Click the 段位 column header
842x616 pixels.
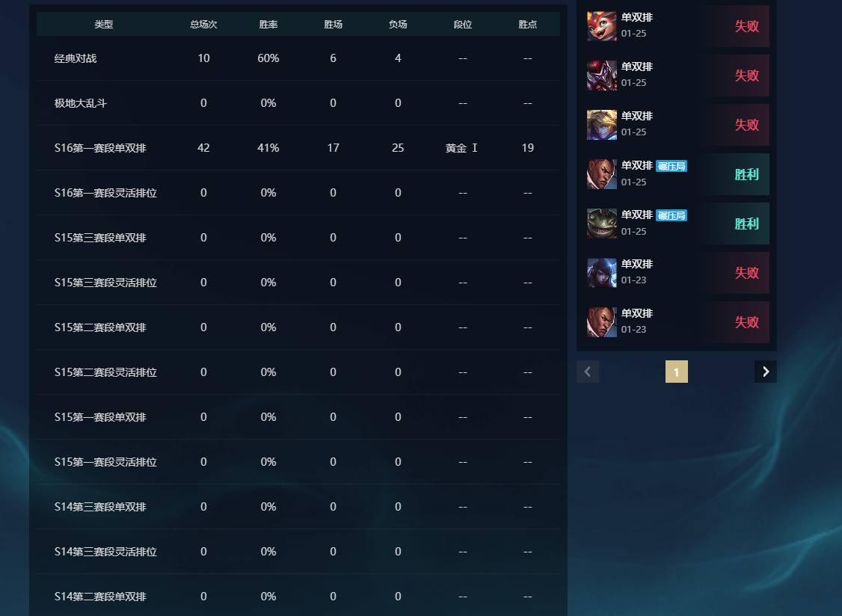(462, 24)
